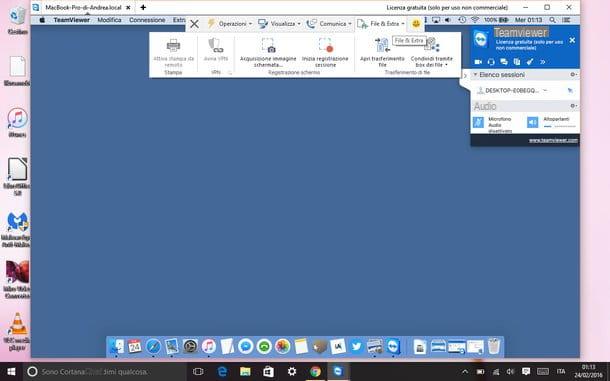Close the TeamViewer side panel
Screen dimensions: 610x381
pos(572,40)
